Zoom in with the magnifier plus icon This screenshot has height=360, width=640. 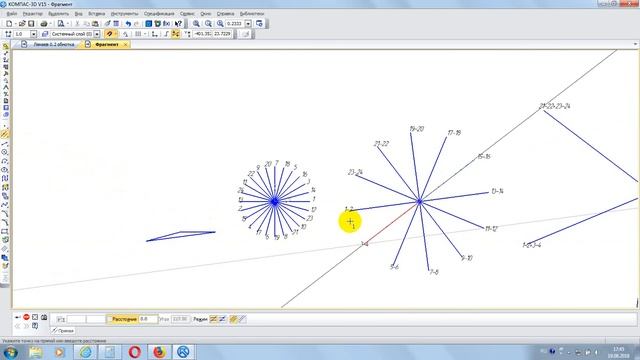(x=196, y=24)
